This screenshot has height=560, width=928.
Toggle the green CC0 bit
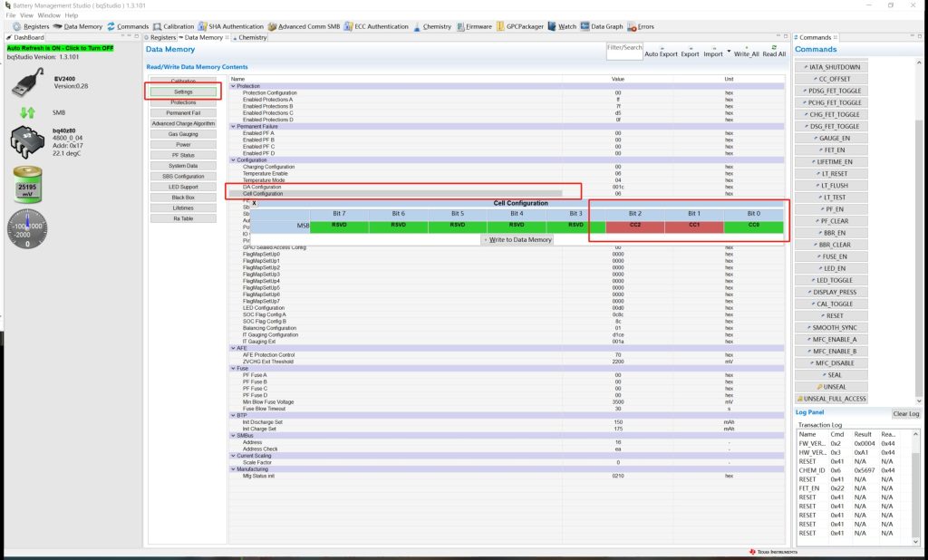coord(753,224)
